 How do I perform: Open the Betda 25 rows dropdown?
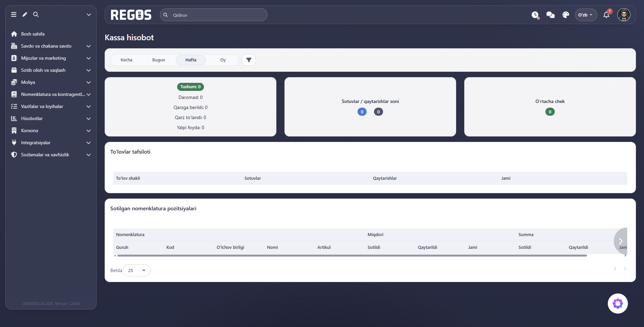pyautogui.click(x=137, y=270)
